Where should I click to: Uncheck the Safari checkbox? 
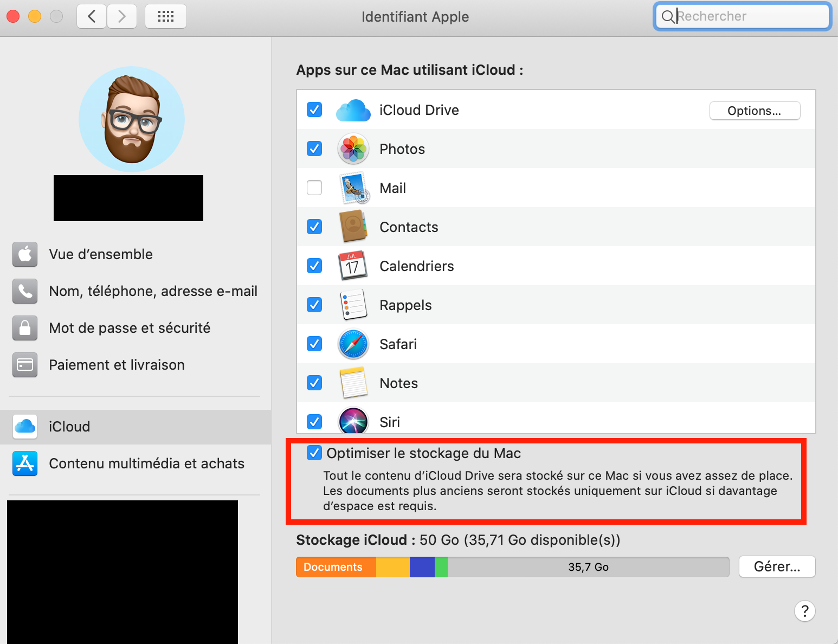tap(314, 344)
